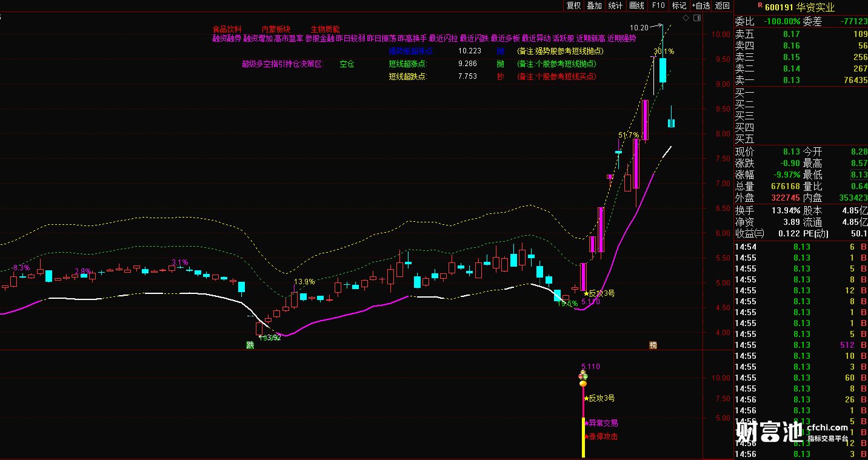Click the 返回 back button

coord(723,5)
